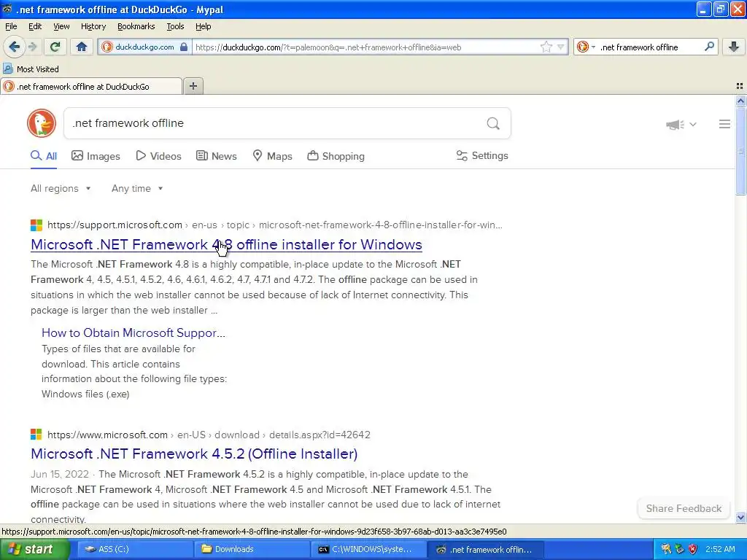This screenshot has height=560, width=747.
Task: Click the vertical scrollbar thumb
Action: tap(740, 150)
